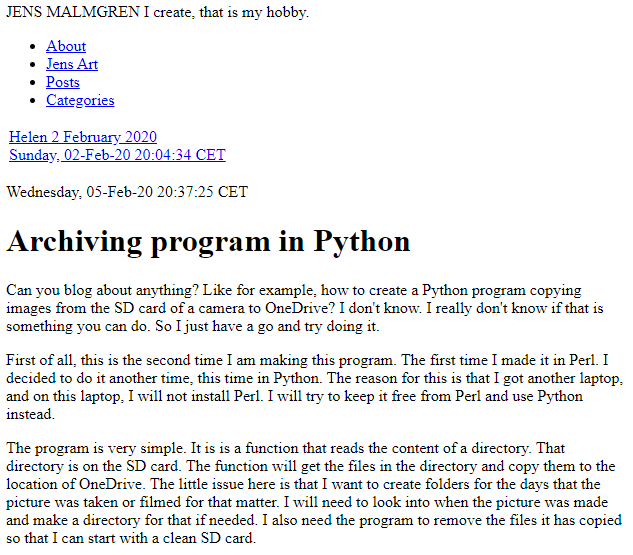Click the word 'instead.' ending the second paragraph

(30, 414)
